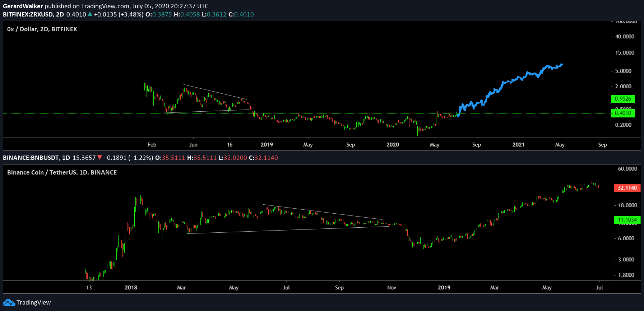Open the GerardWalker author name
The height and width of the screenshot is (311, 644).
click(23, 6)
